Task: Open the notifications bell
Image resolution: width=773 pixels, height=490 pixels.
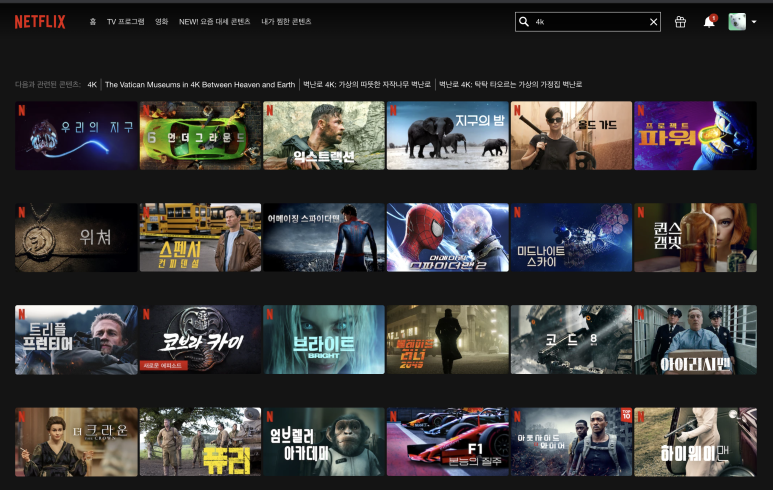Action: [709, 22]
